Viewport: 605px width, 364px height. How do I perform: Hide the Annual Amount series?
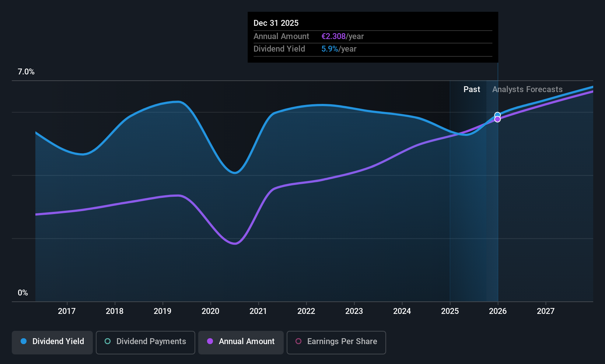241,342
